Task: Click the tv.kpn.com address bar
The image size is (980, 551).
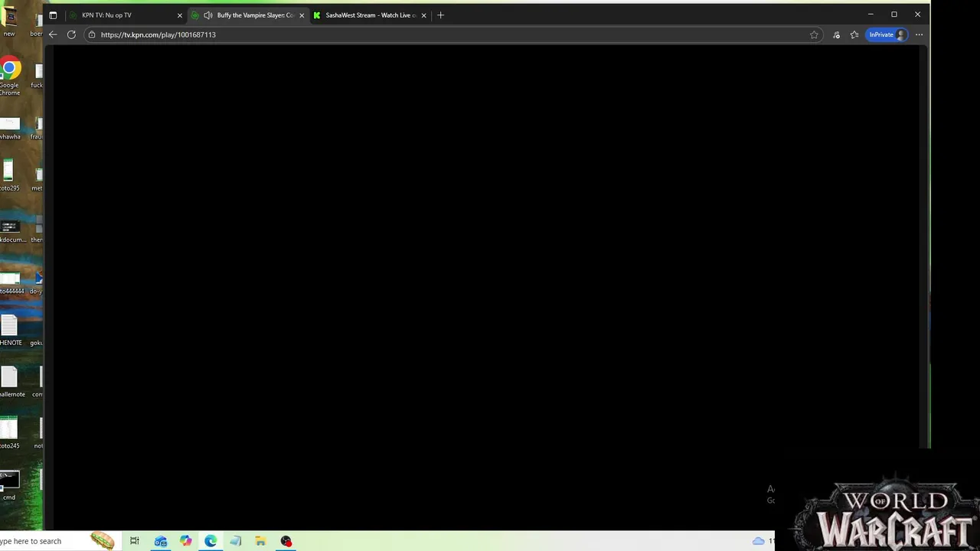Action: click(452, 34)
